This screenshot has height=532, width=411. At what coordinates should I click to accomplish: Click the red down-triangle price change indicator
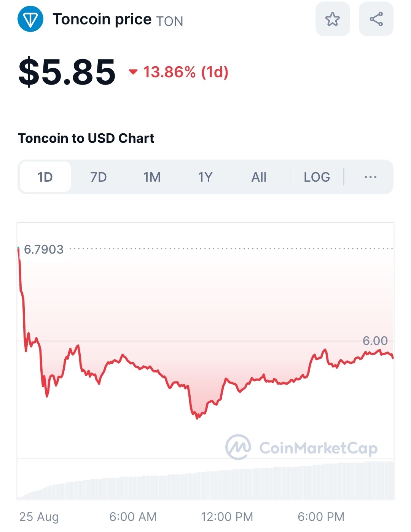[x=133, y=72]
